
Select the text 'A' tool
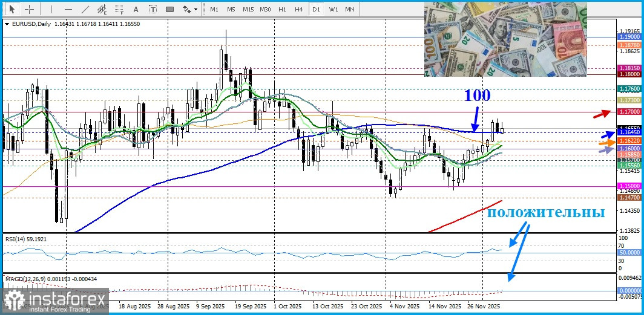tap(136, 9)
